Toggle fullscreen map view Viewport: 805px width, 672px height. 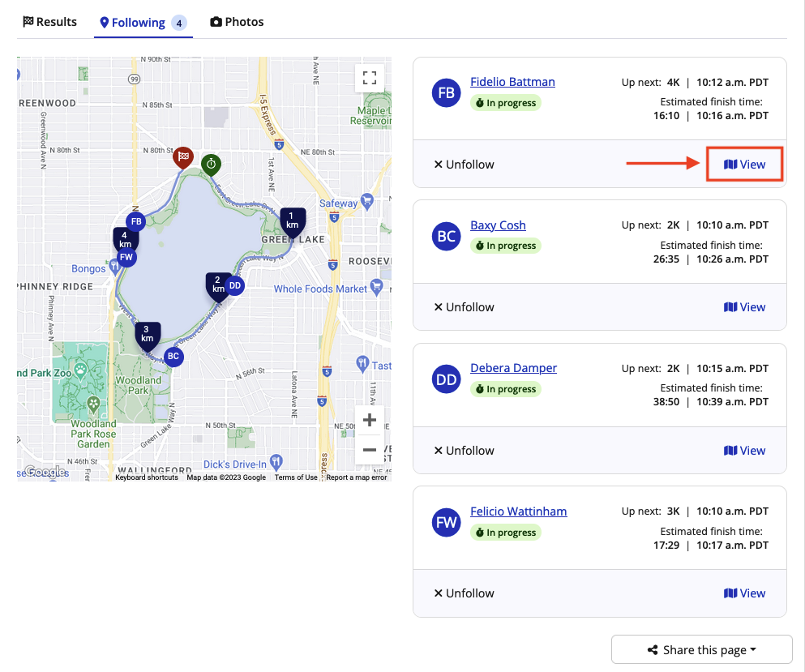tap(370, 78)
